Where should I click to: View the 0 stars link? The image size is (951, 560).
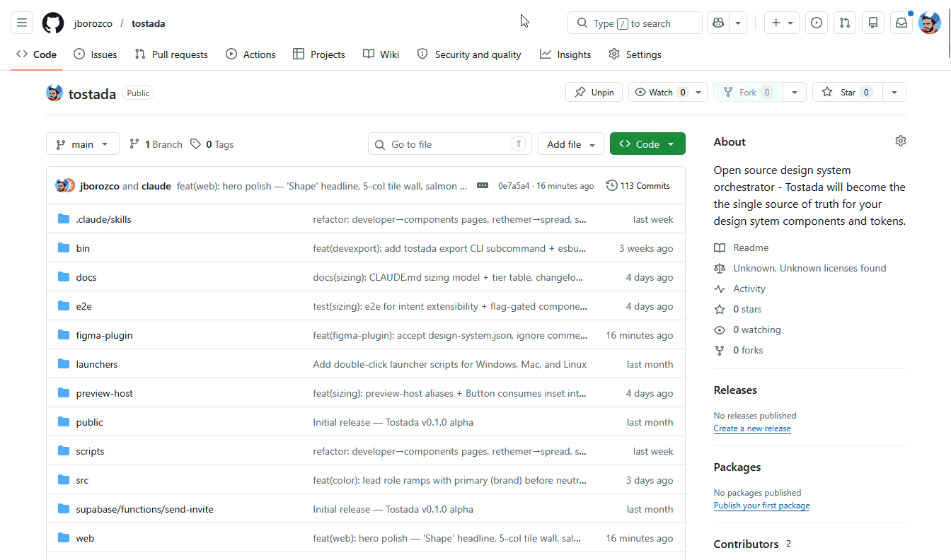[x=738, y=309]
